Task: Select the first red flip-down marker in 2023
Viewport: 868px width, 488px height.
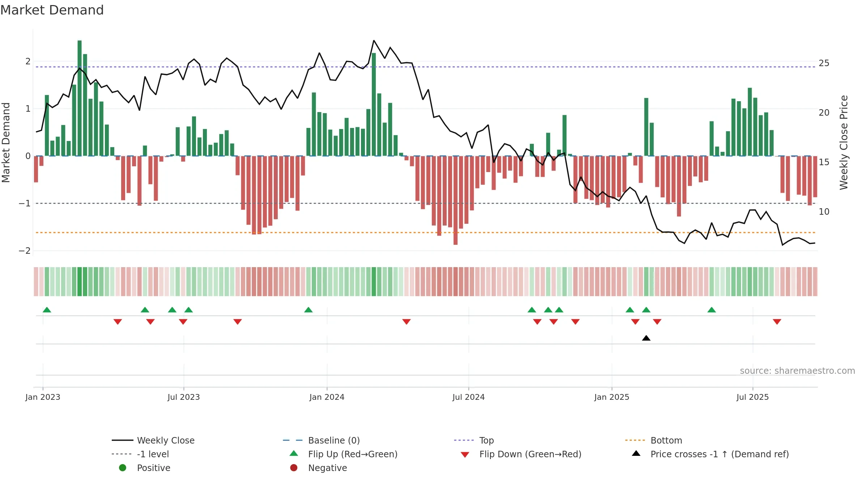Action: 118,322
